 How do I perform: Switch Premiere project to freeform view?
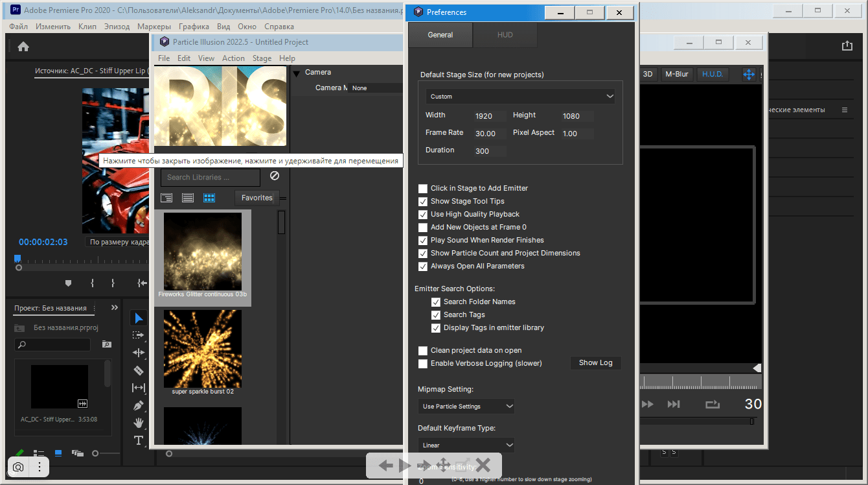pyautogui.click(x=78, y=453)
